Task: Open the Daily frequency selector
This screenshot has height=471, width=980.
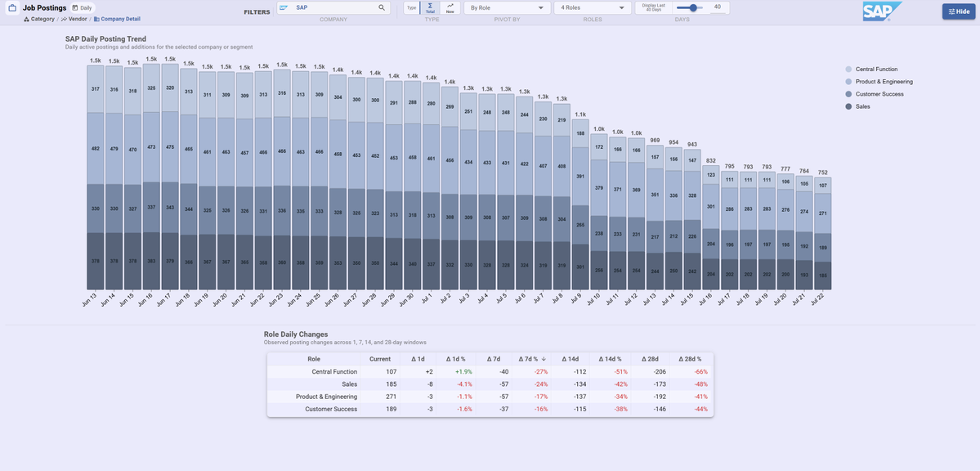Action: coord(82,8)
